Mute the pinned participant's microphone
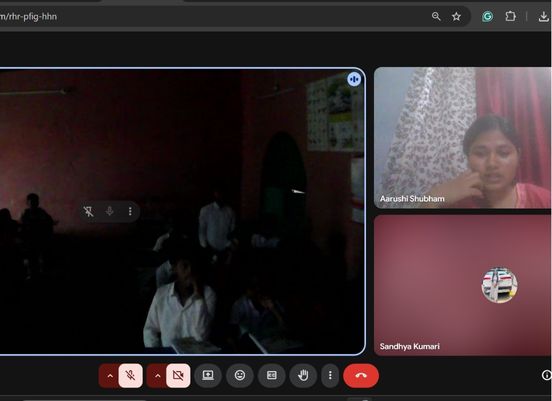The height and width of the screenshot is (401, 552). click(109, 211)
